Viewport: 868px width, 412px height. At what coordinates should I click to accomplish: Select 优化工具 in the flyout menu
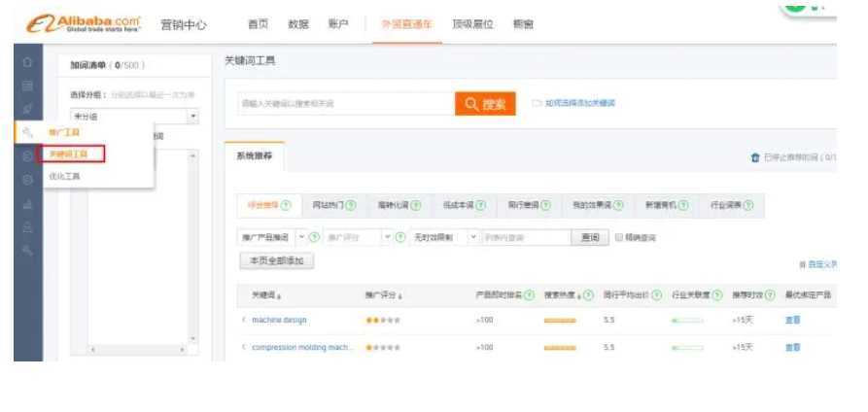pos(64,176)
